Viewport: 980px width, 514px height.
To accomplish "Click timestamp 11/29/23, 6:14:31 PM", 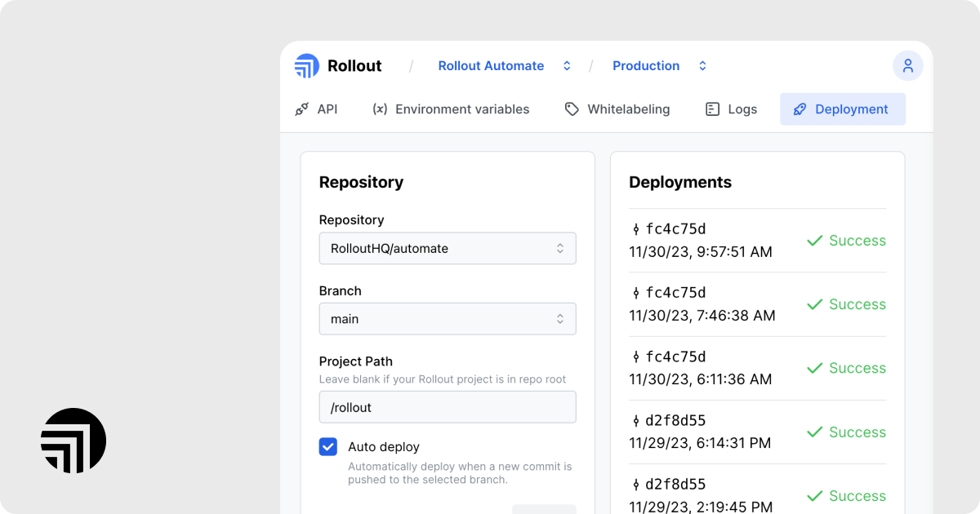I will [700, 443].
